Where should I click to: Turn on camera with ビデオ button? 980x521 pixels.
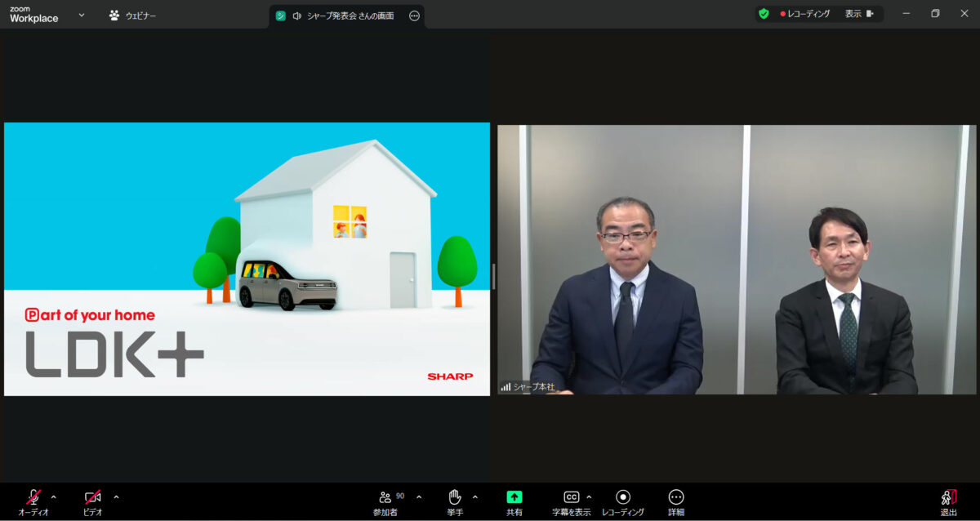tap(92, 497)
